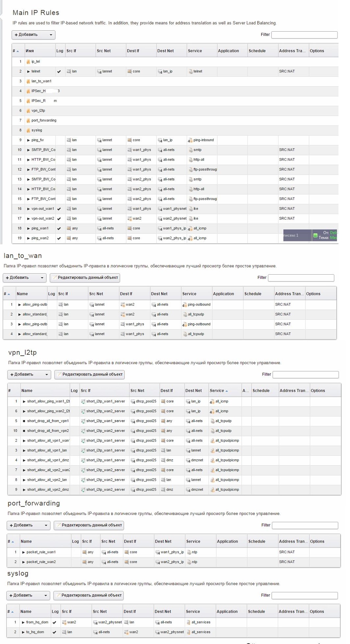Viewport: 350px width, 644px height.
Task: Click the pencil icon on the lan_to_wan edit button
Action: (55, 278)
